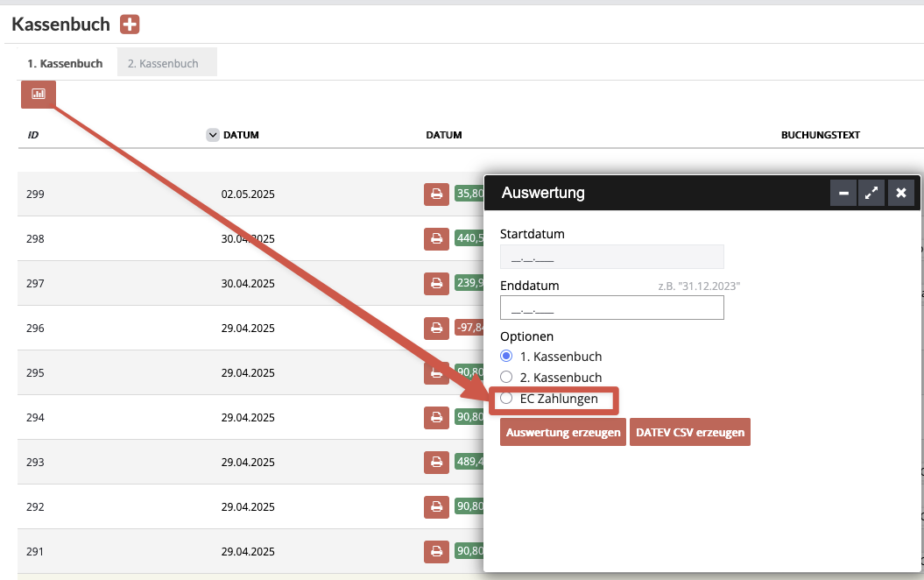924x580 pixels.
Task: Open the statistics chart icon above the table
Action: 37,93
